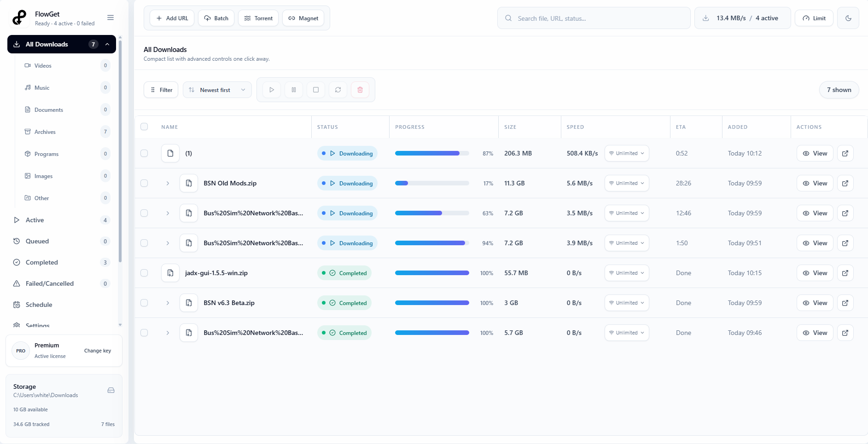The width and height of the screenshot is (868, 444).
Task: Toggle dark mode moon icon
Action: click(x=848, y=18)
